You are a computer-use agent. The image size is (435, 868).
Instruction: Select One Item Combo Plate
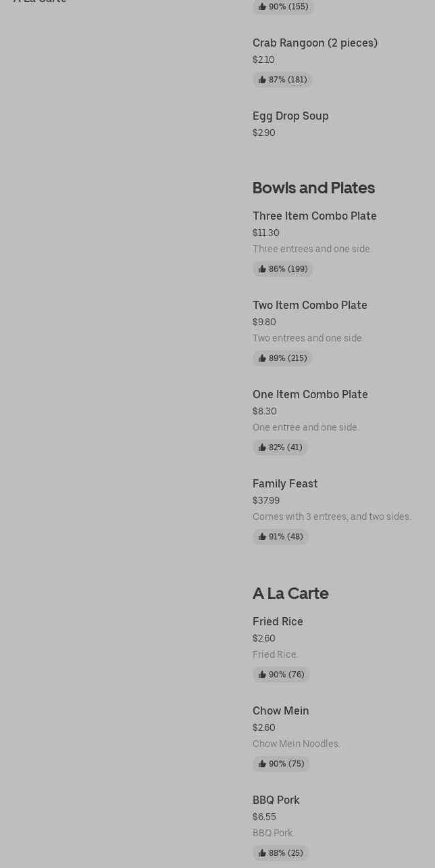click(310, 395)
